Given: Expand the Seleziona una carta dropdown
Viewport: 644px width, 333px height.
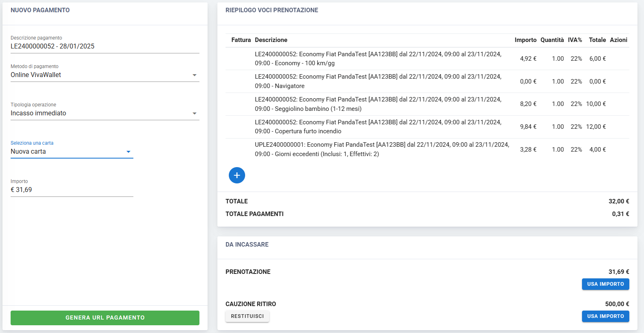Looking at the screenshot, I should 72,152.
